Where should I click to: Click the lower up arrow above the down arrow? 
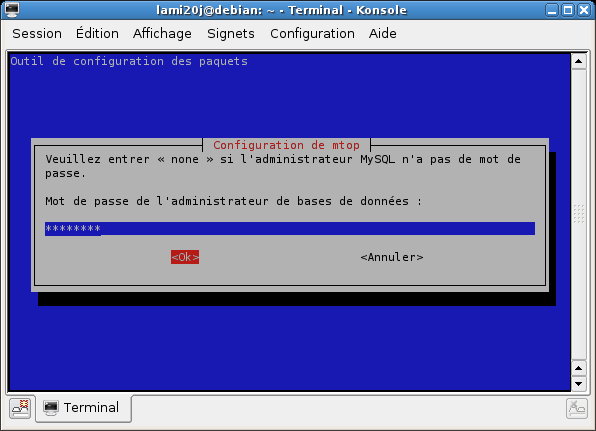point(579,368)
